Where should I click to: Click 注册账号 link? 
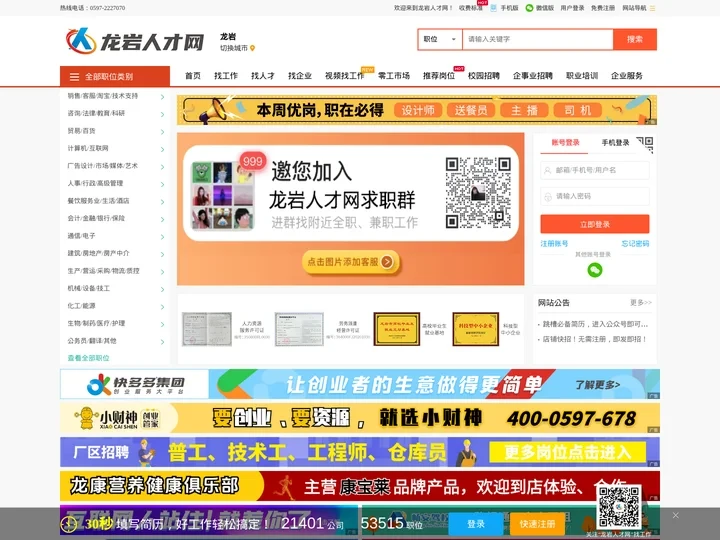[554, 244]
